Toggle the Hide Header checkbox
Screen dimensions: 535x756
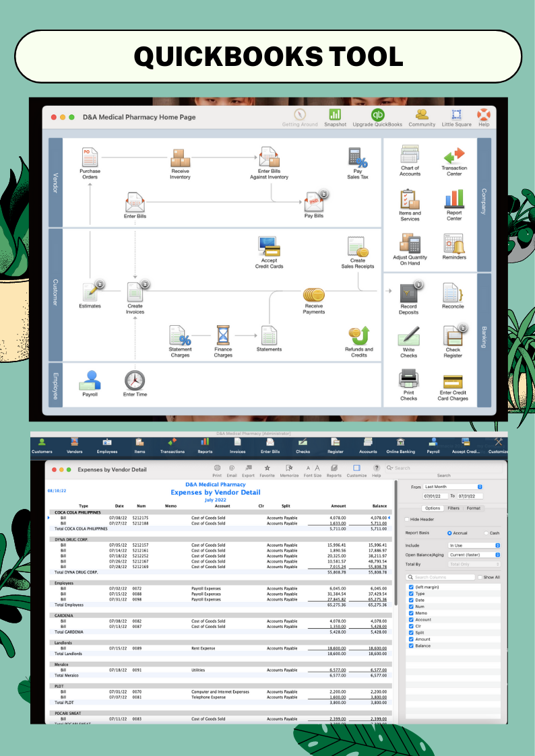click(407, 519)
